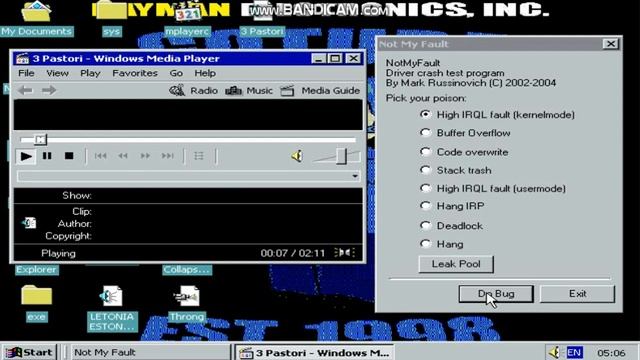Minimize the Windows Media Player window

click(x=318, y=58)
